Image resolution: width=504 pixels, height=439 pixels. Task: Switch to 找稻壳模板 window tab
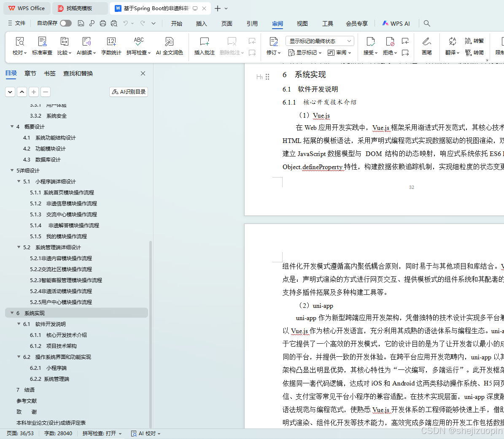[x=80, y=8]
